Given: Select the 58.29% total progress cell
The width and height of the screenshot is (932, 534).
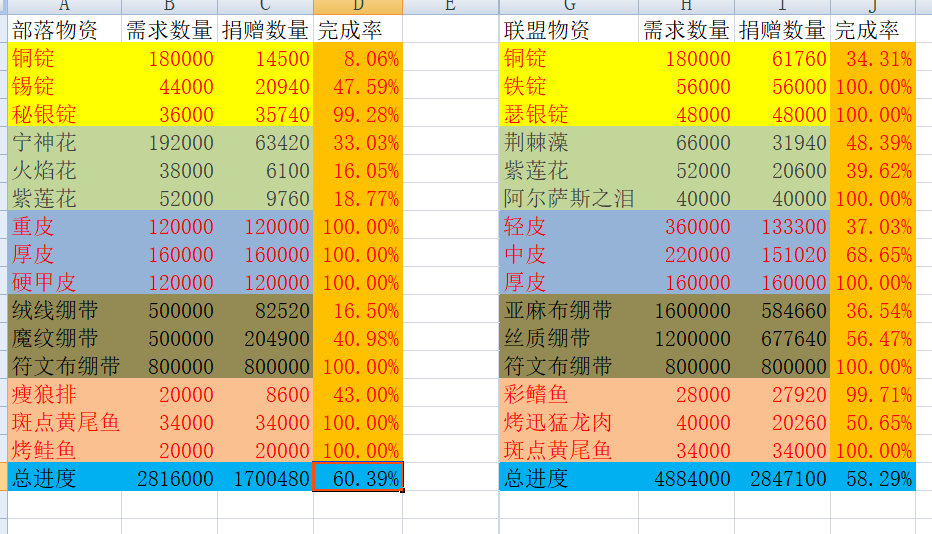Looking at the screenshot, I should pyautogui.click(x=871, y=478).
